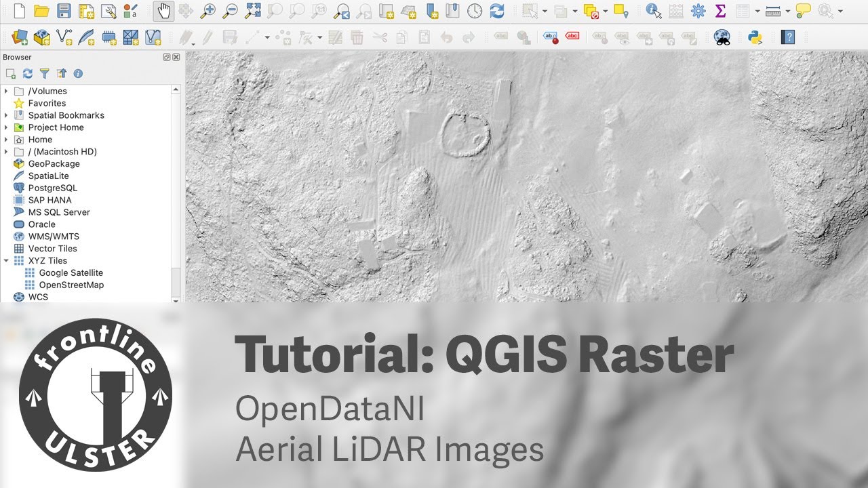Select the Identify Features tool
Viewport: 868px width, 488px height.
[x=653, y=11]
